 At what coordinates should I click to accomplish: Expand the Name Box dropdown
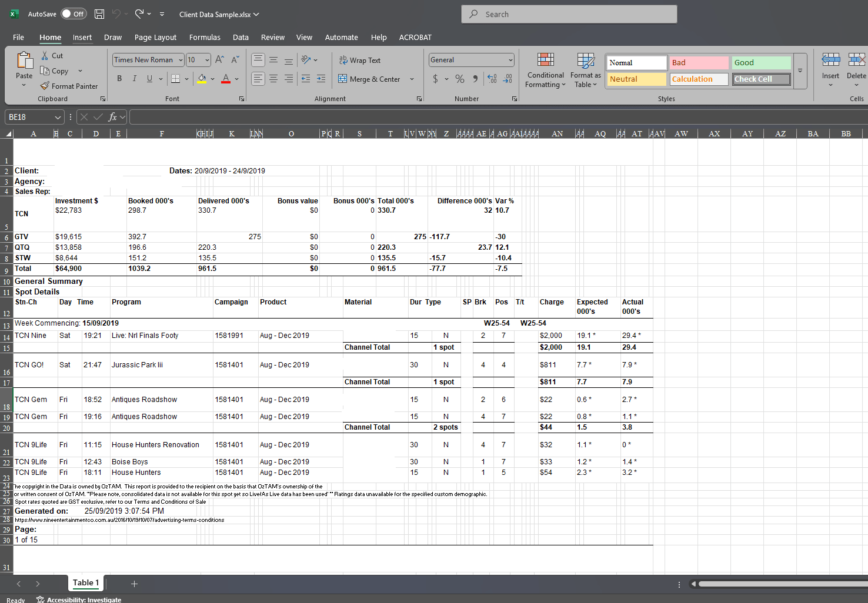58,117
